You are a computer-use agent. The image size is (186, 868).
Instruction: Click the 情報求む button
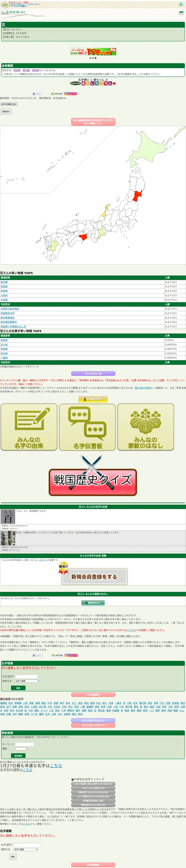6,112
